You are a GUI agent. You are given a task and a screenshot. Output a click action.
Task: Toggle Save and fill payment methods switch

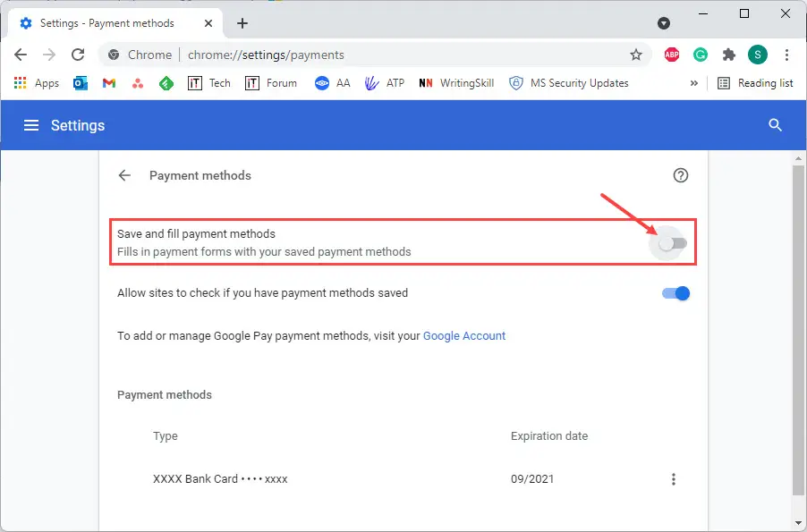tap(673, 243)
